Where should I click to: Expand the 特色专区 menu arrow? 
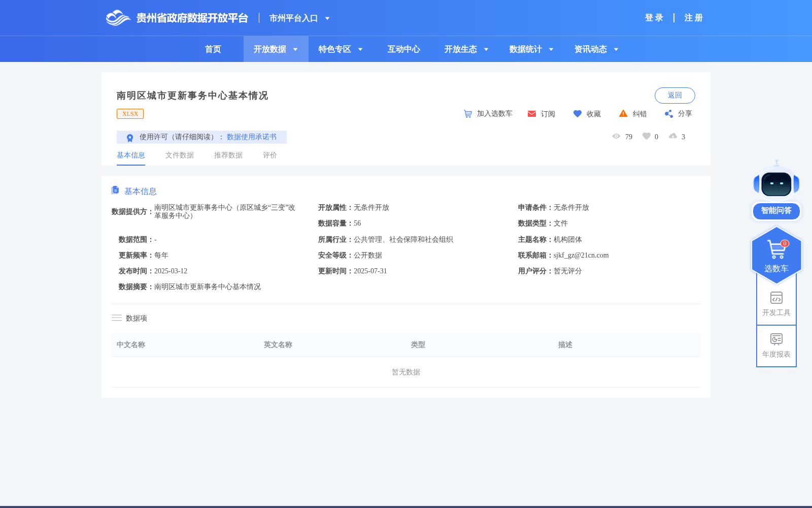(360, 49)
